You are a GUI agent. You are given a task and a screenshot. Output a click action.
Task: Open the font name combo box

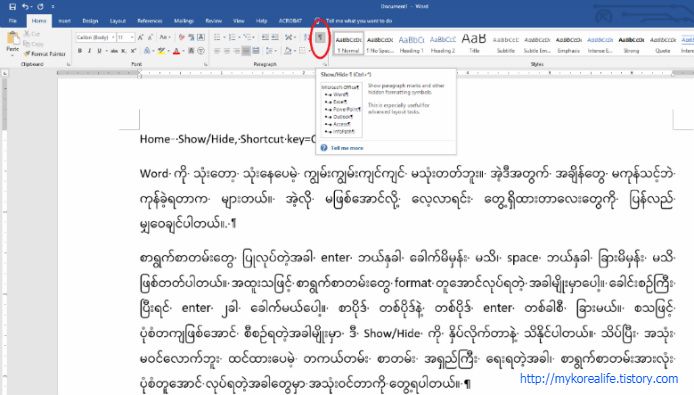point(95,38)
